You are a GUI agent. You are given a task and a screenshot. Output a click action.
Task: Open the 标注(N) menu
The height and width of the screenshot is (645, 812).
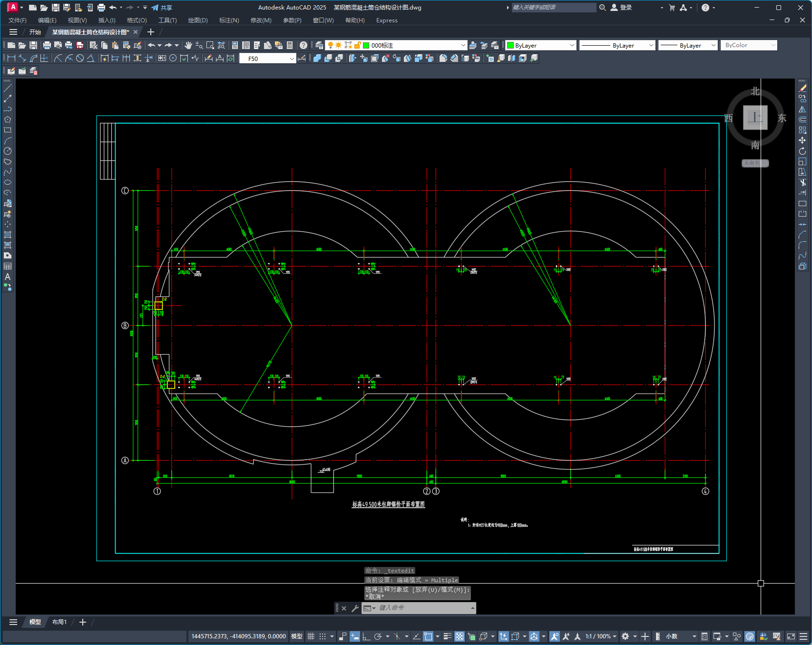229,20
